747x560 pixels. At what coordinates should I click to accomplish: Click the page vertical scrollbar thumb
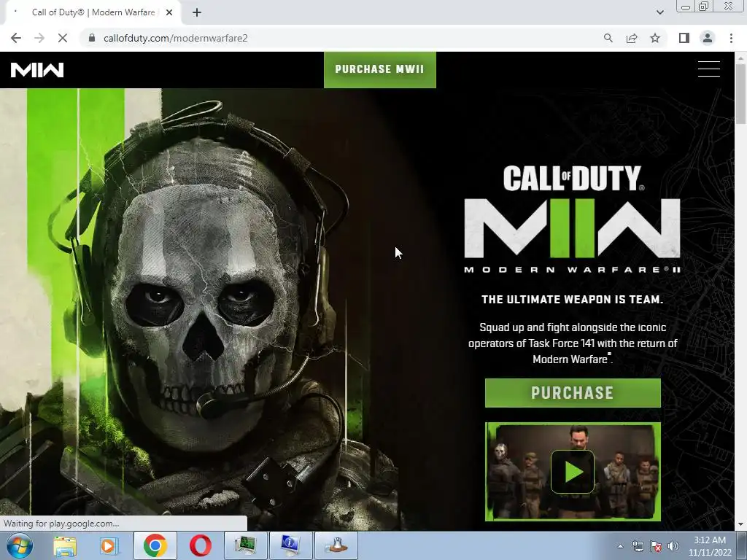click(740, 94)
